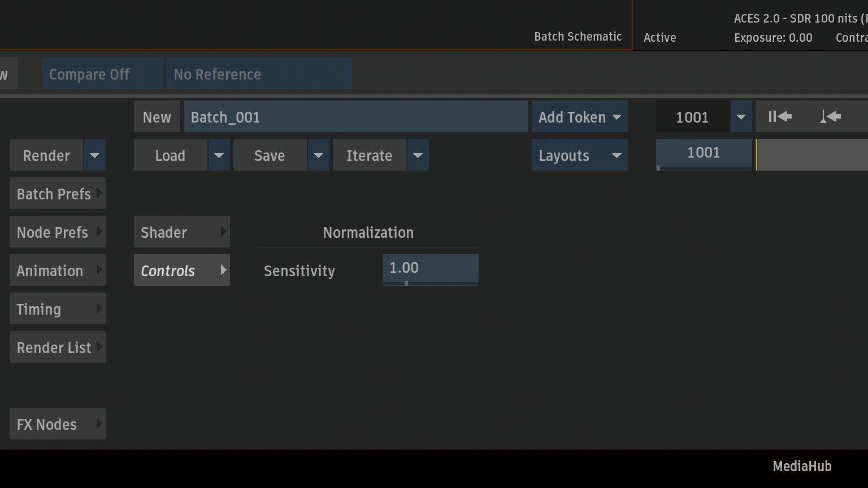
Task: Click the No Reference selector
Action: click(x=259, y=74)
